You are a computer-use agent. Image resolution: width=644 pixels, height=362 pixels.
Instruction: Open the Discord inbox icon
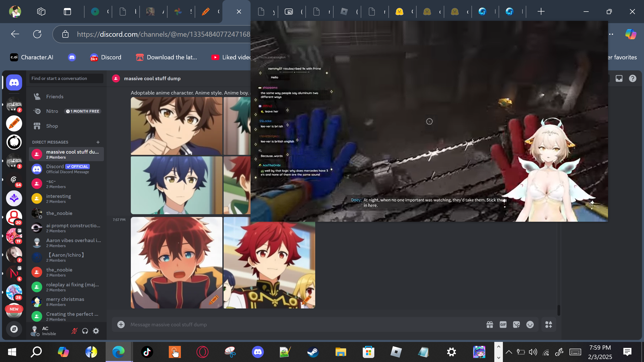[619, 78]
